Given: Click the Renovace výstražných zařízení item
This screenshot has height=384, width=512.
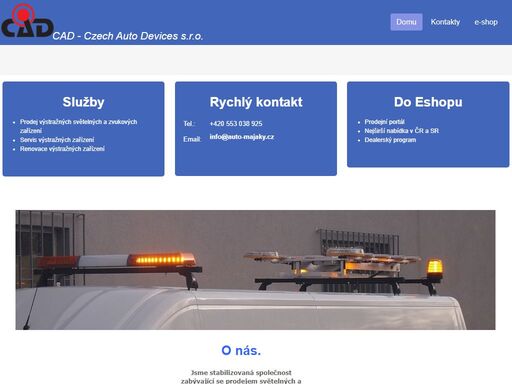Looking at the screenshot, I should tap(62, 149).
